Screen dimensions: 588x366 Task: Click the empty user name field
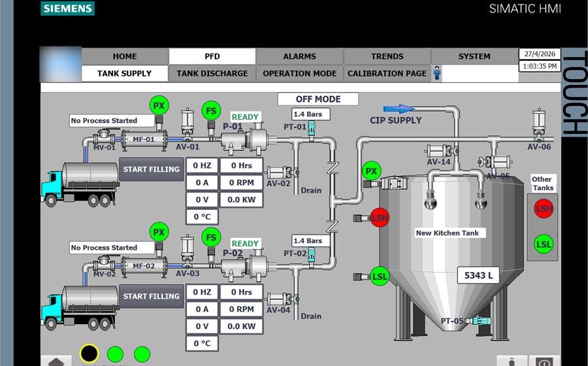click(480, 73)
